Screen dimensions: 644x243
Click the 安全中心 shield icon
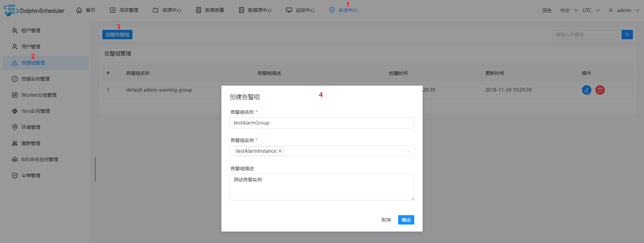pos(332,10)
